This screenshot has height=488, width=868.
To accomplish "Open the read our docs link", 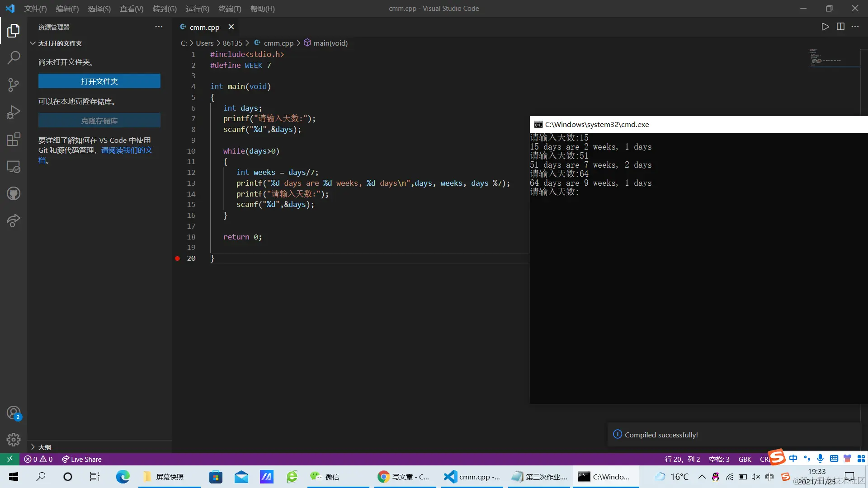I will click(127, 150).
